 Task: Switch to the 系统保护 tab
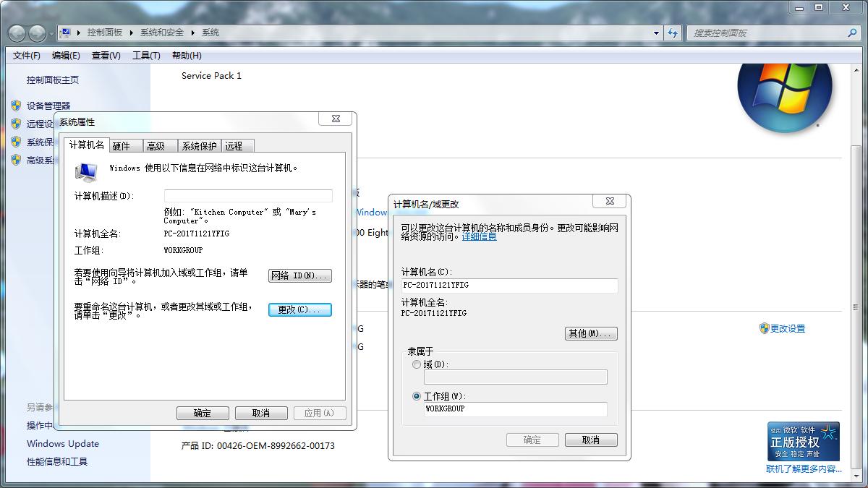(198, 145)
